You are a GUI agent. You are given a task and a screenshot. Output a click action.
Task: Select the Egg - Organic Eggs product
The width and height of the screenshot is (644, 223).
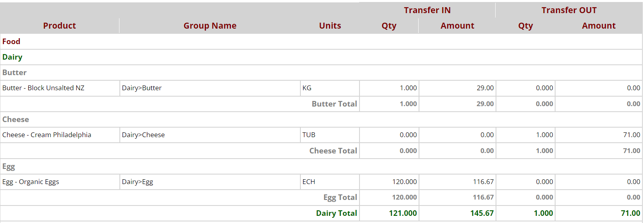(x=31, y=182)
